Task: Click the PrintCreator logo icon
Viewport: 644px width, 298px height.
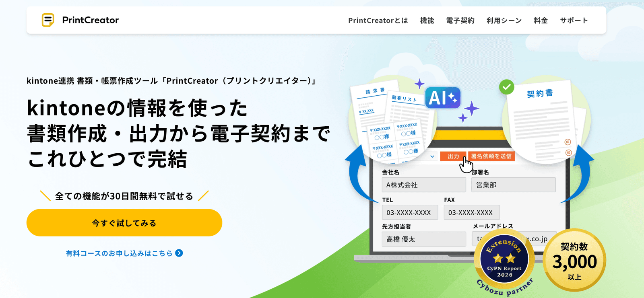Action: coord(48,20)
